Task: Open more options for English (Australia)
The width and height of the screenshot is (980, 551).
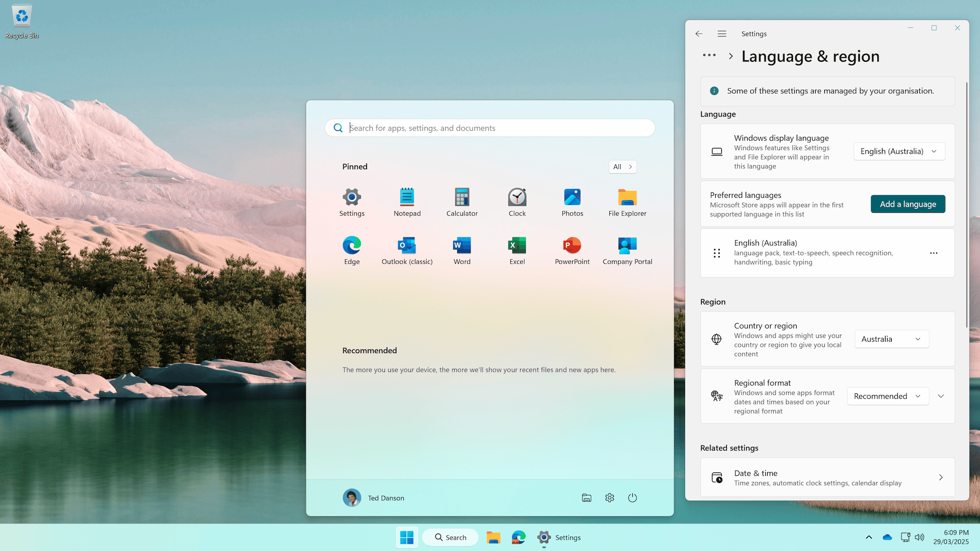Action: click(934, 253)
